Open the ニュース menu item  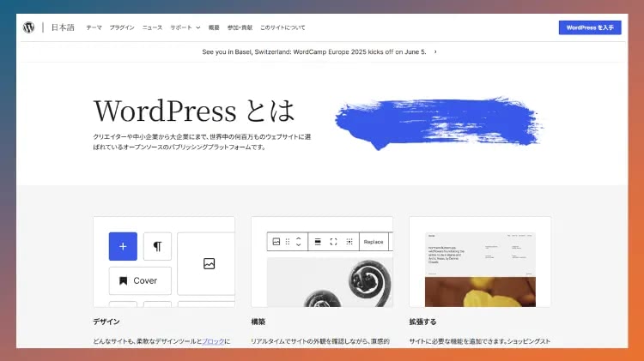tap(152, 27)
